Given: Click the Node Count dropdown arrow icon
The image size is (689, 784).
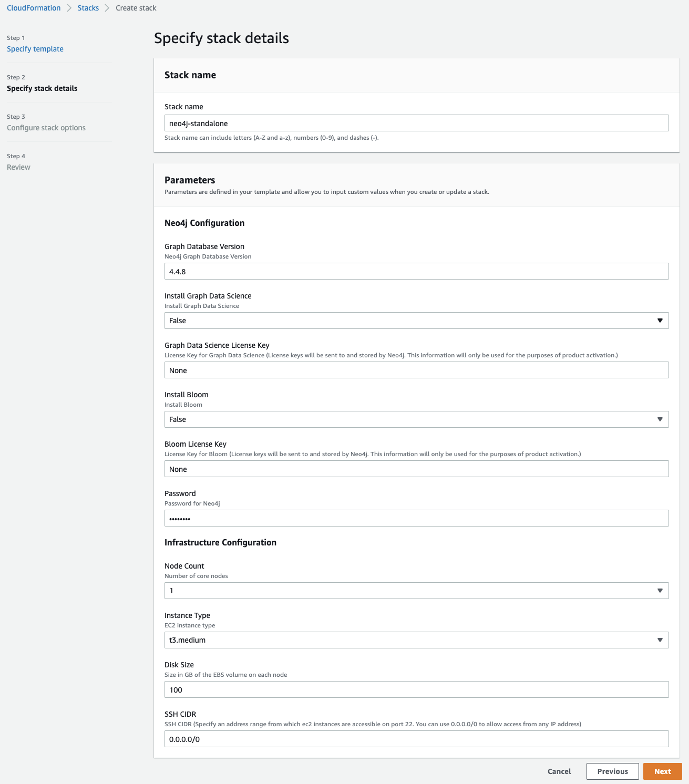Looking at the screenshot, I should tap(661, 591).
